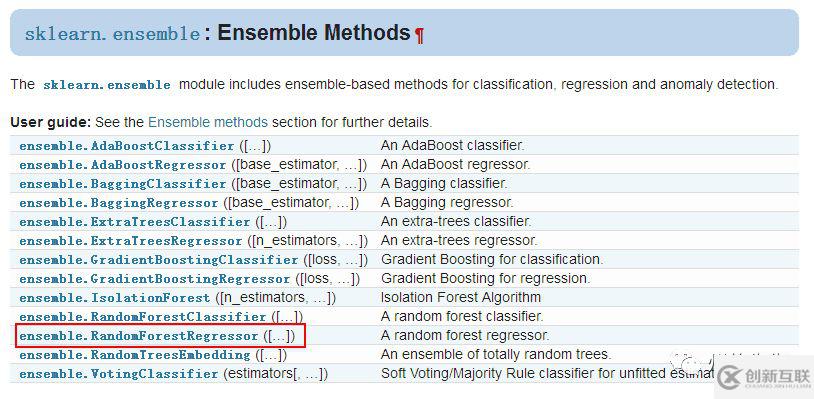
Task: Click the sklearn.ensemble module name in description
Action: pos(107,85)
